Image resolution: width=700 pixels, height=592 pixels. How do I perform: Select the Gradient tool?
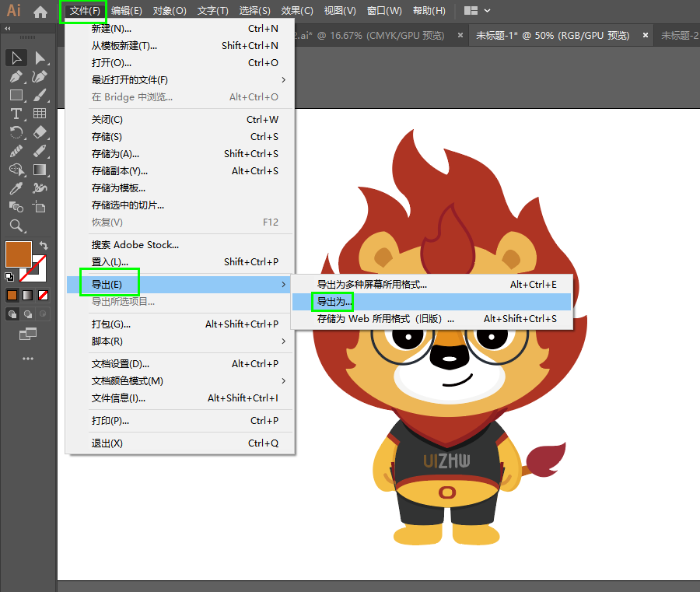[x=40, y=170]
